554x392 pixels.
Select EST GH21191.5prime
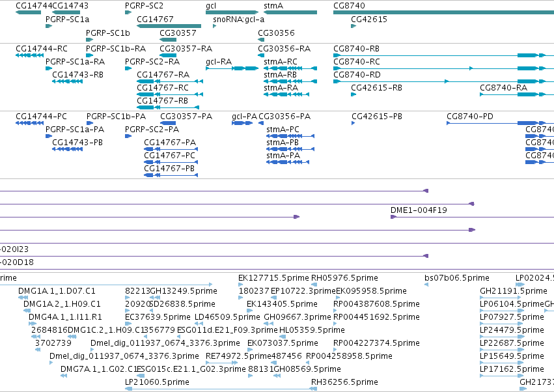pos(501,298)
